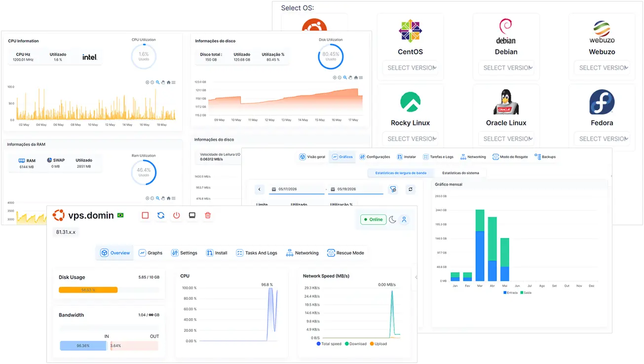Toggle Entrada series in monthly chart legend
This screenshot has height=364, width=644.
click(510, 292)
